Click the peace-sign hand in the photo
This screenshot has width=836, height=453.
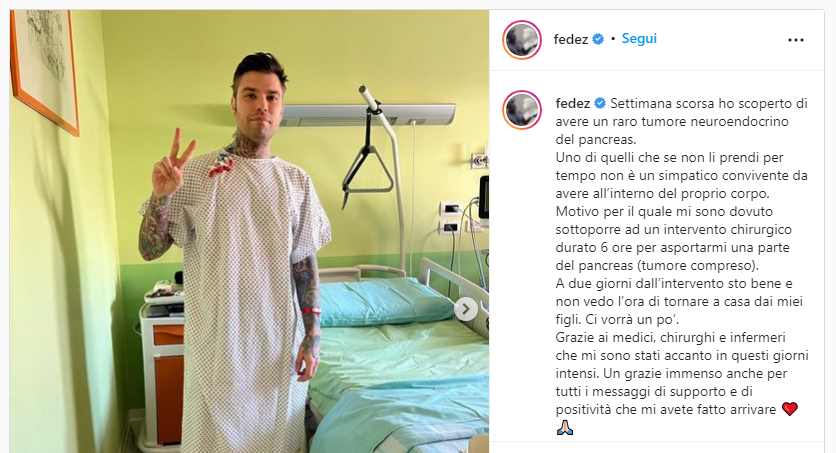click(x=172, y=163)
